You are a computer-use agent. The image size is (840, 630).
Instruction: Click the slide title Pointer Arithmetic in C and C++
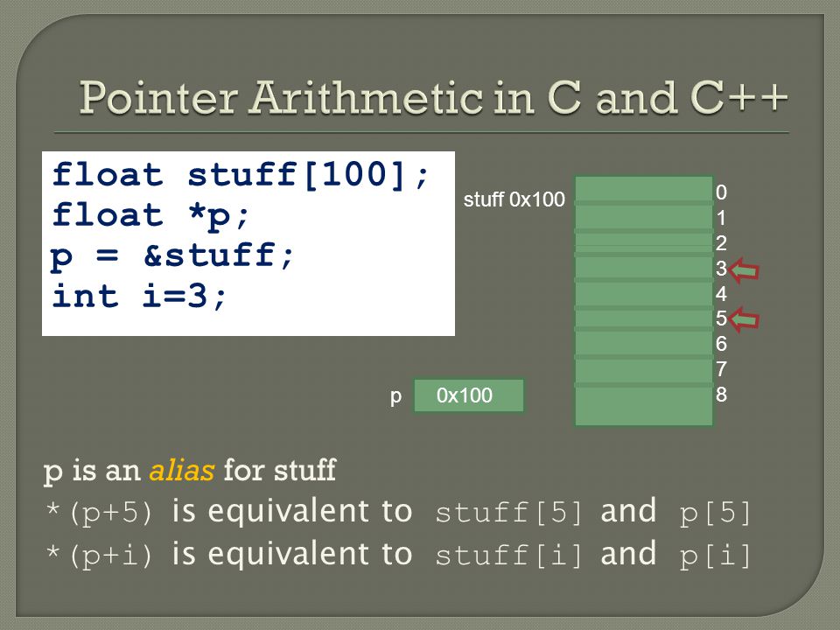pyautogui.click(x=434, y=97)
